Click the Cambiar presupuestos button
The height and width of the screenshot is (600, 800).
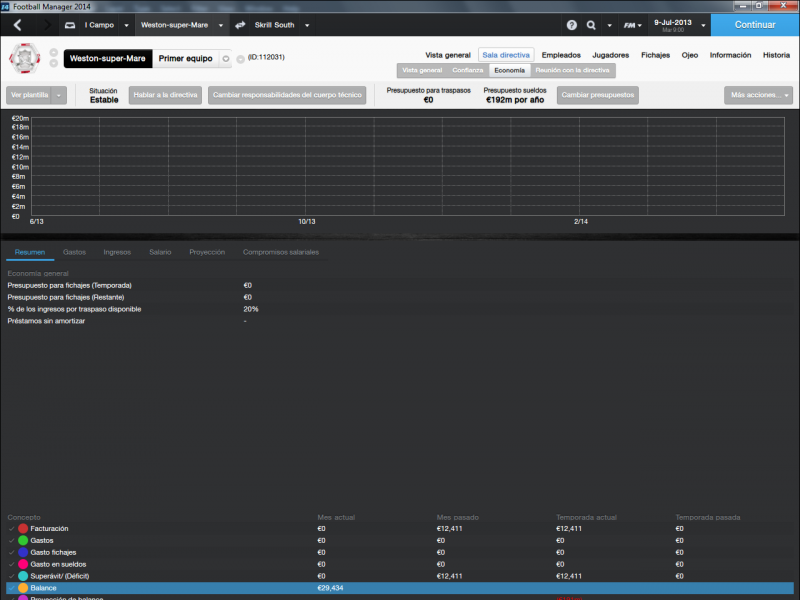pyautogui.click(x=598, y=95)
